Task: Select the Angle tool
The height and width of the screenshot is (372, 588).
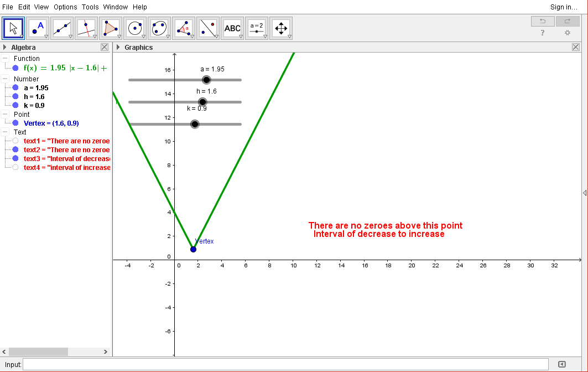Action: pos(184,28)
